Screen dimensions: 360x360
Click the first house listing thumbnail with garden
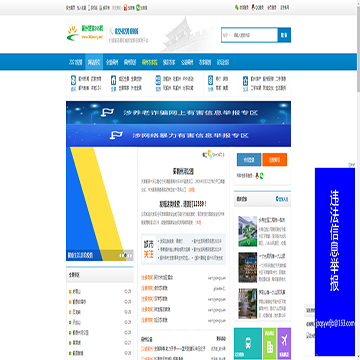click(x=247, y=231)
